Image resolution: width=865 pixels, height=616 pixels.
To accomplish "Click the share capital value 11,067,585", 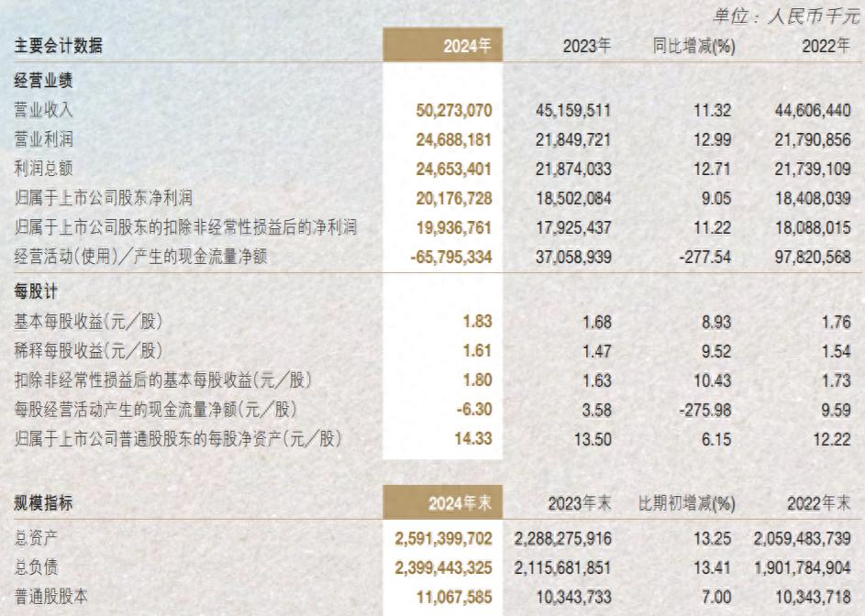I will pyautogui.click(x=453, y=597).
